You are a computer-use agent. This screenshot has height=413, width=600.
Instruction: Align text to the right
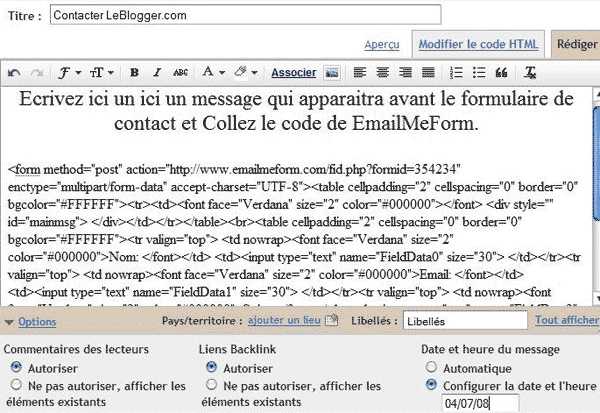coord(405,72)
